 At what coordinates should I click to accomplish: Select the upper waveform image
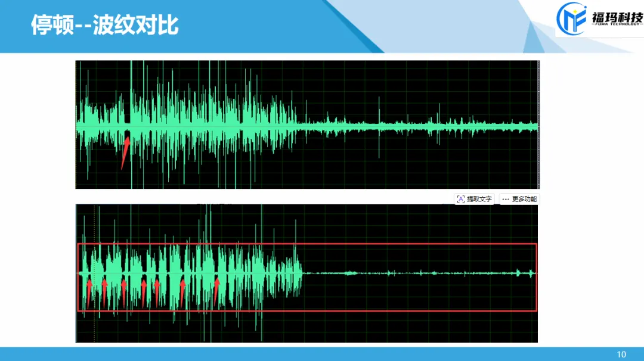[307, 125]
